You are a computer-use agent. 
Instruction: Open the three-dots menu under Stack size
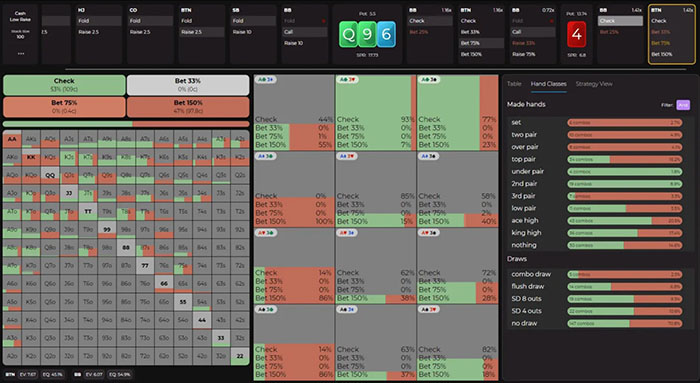click(x=21, y=54)
